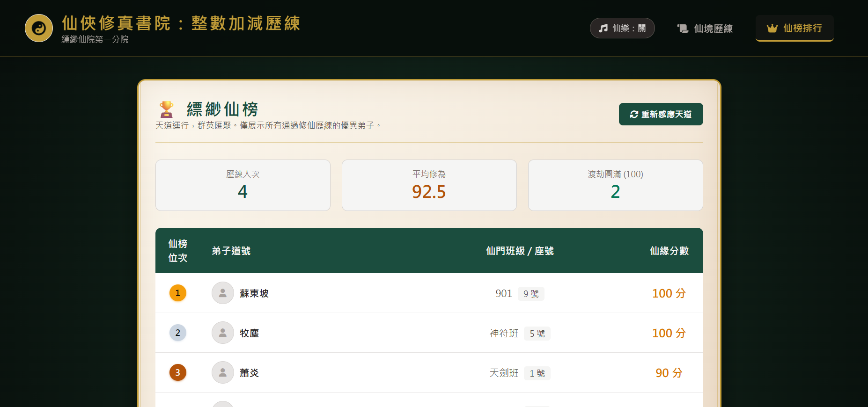Click the title 仙俠修真書院：整數加減歷練

181,23
